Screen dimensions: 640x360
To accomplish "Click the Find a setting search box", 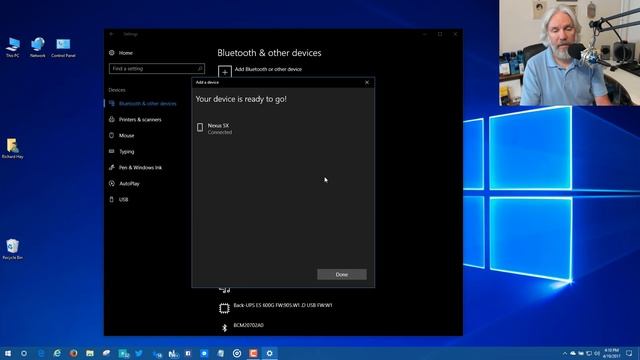I will (x=157, y=69).
